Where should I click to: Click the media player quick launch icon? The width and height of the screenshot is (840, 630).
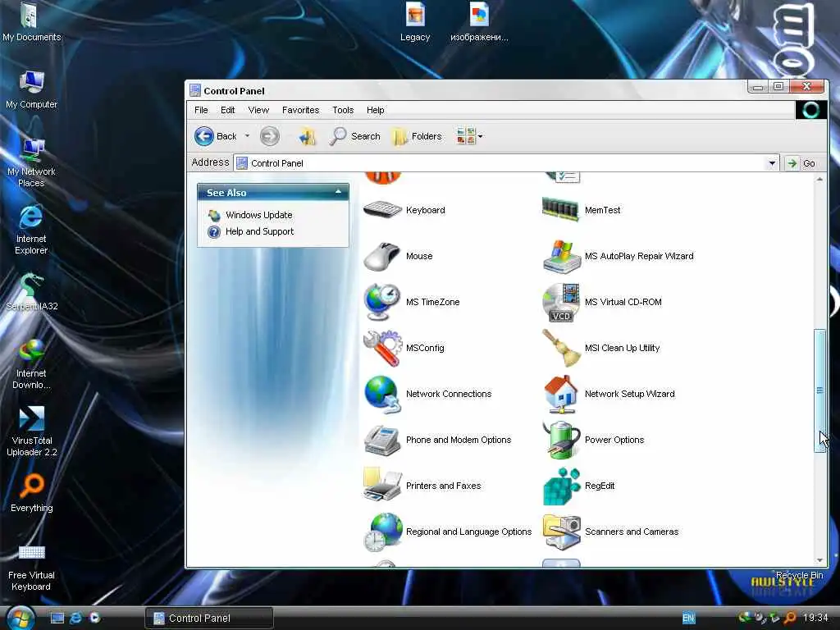tap(95, 618)
